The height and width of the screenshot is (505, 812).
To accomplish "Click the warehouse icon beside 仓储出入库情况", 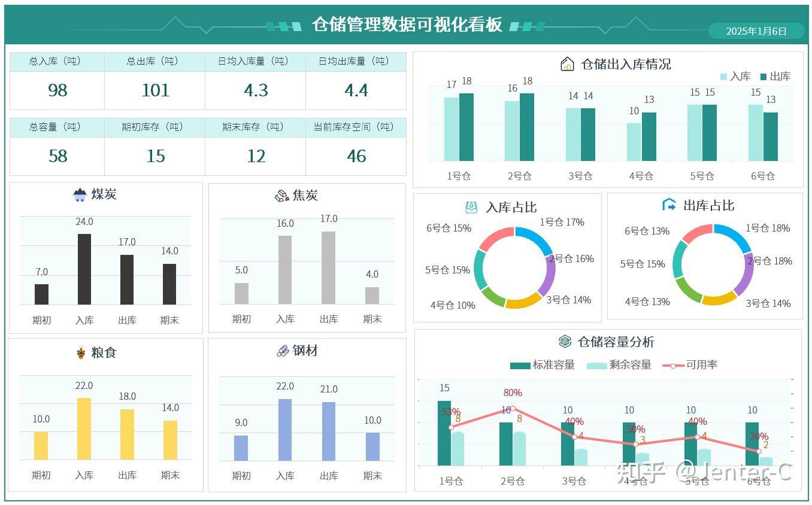I will pyautogui.click(x=567, y=64).
